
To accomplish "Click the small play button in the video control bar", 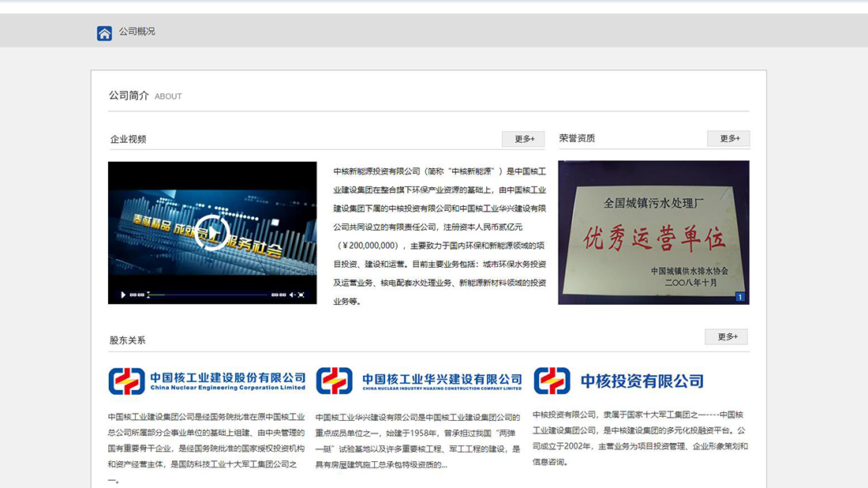I will [x=123, y=295].
